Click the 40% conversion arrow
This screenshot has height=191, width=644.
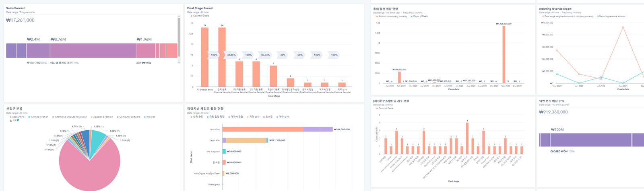[283, 55]
